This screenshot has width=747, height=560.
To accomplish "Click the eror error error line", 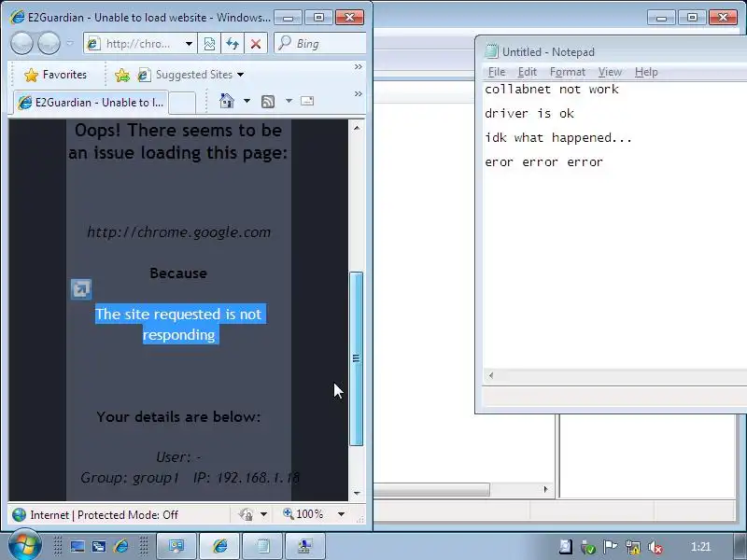I will click(543, 162).
